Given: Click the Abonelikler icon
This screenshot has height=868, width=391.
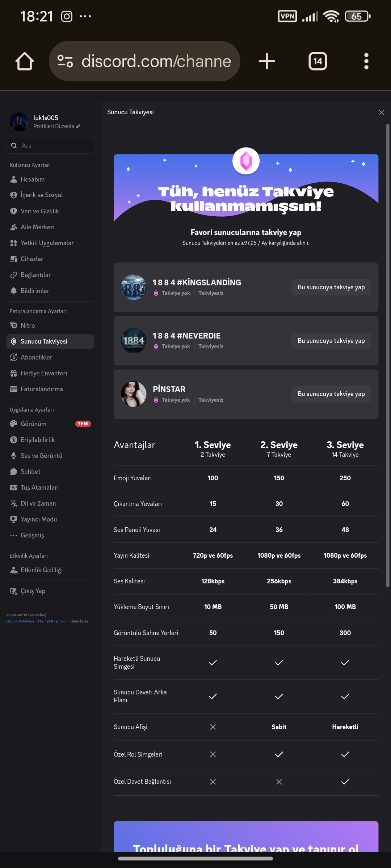Looking at the screenshot, I should [x=13, y=357].
